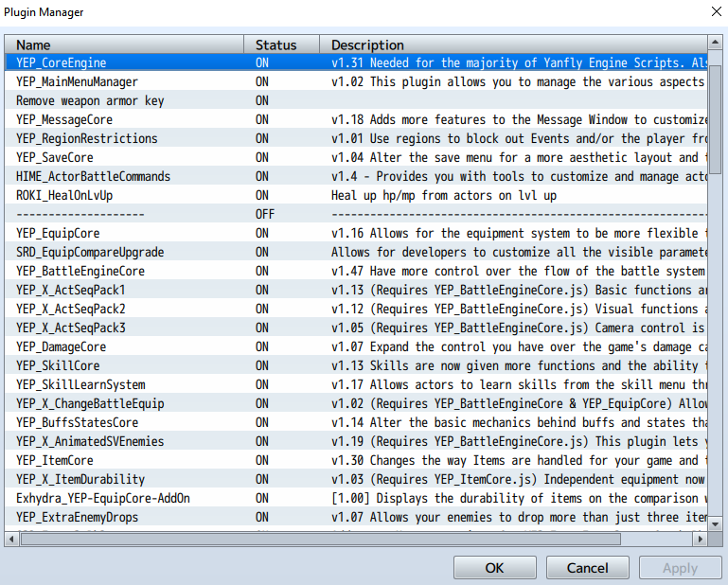Click the vertical scrollbar thumb
Screen dimensions: 728x585
[x=715, y=118]
